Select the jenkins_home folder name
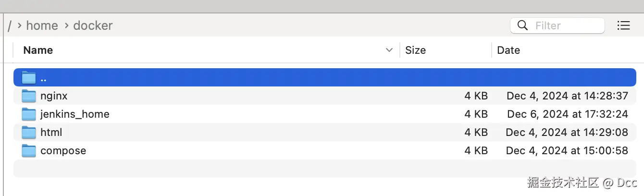644x196 pixels. [75, 114]
